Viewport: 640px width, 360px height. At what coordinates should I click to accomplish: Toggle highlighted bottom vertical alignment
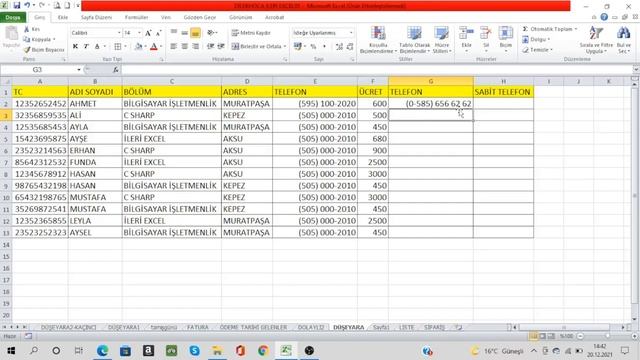tap(196, 33)
